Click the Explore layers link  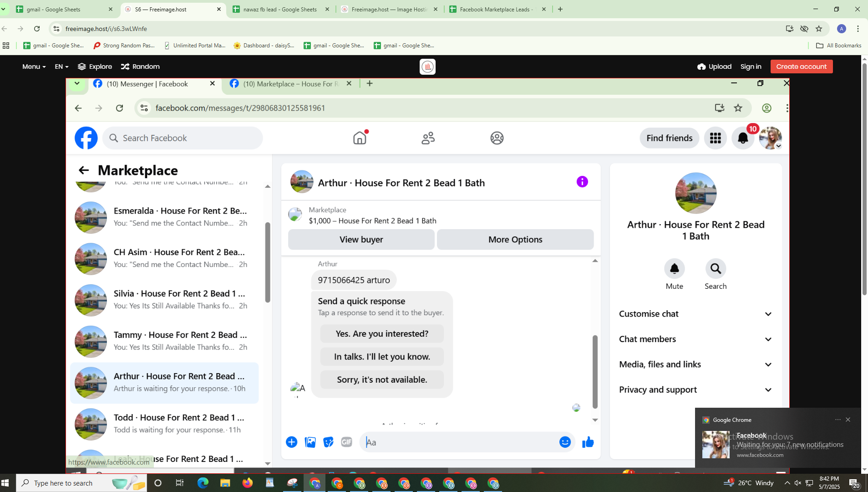tap(95, 67)
